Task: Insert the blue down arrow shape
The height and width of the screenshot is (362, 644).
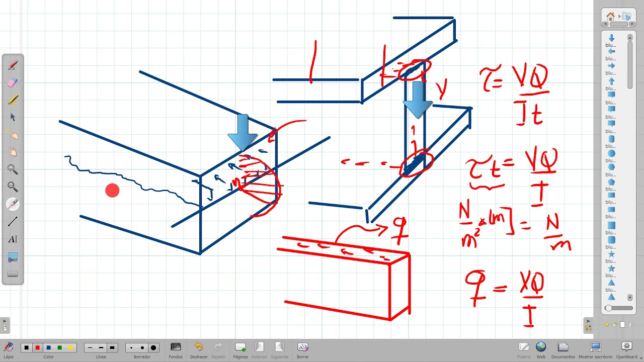Action: pos(611,38)
